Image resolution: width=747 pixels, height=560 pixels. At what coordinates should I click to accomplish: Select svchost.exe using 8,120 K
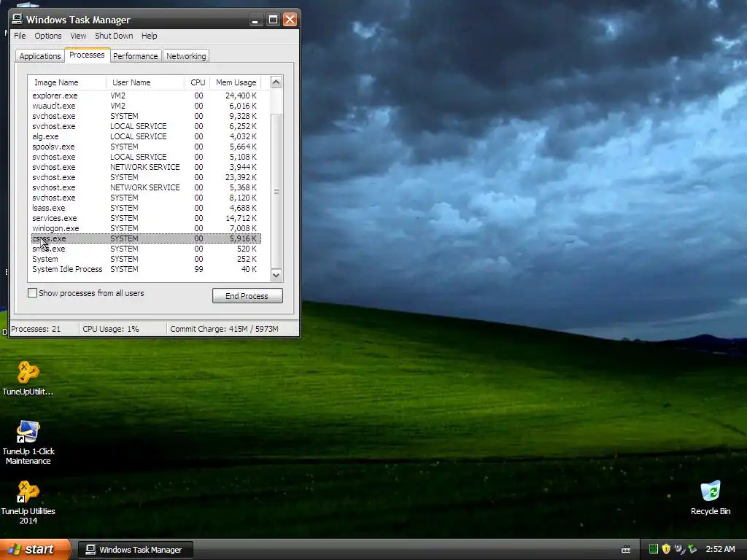[146, 198]
